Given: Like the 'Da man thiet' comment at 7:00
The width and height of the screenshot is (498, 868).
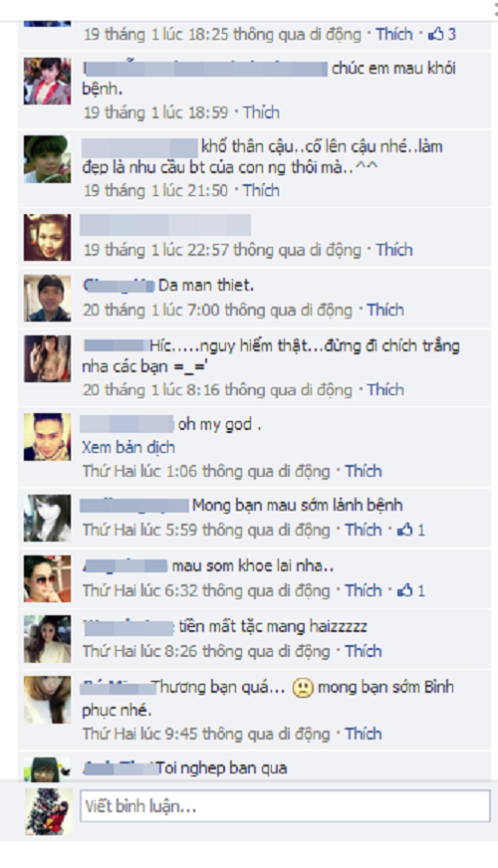Looking at the screenshot, I should [x=385, y=310].
